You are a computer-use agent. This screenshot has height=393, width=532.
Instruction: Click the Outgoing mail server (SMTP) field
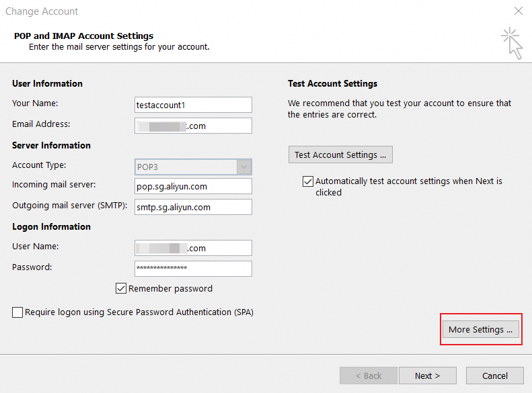click(193, 207)
